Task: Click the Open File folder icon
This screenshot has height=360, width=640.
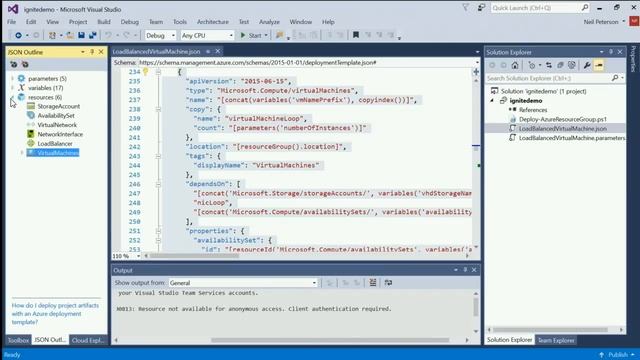Action: (70, 36)
